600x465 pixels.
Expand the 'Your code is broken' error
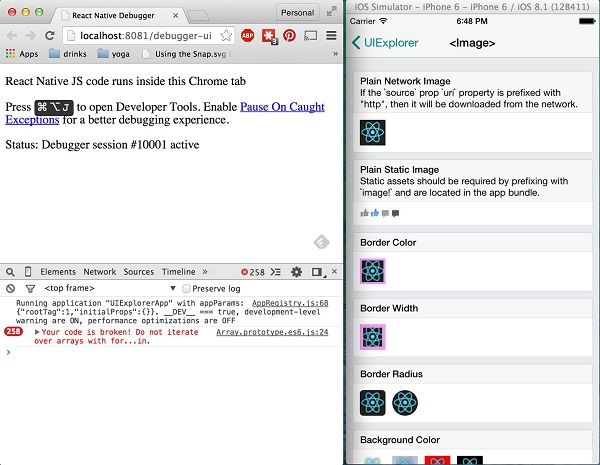click(37, 332)
